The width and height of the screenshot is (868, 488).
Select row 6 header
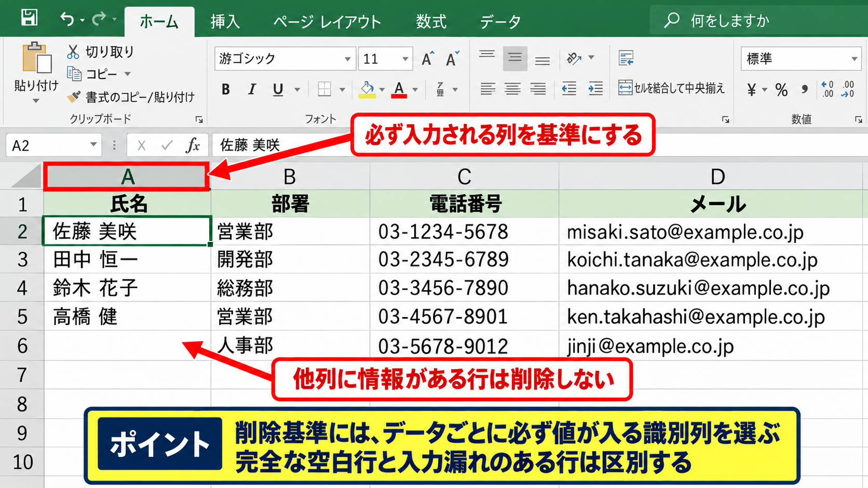click(22, 346)
